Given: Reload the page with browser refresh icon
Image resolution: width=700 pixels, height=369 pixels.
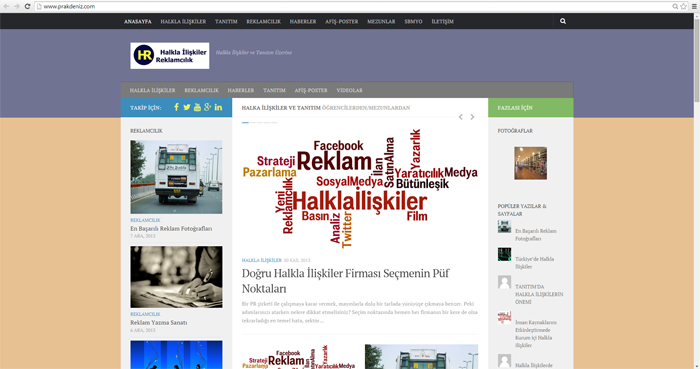Looking at the screenshot, I should [27, 6].
